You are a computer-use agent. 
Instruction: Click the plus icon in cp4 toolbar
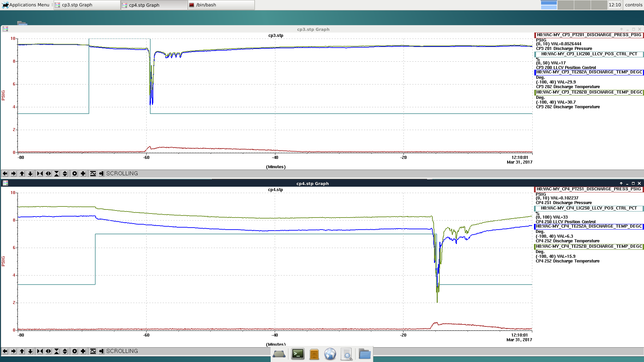[83, 351]
